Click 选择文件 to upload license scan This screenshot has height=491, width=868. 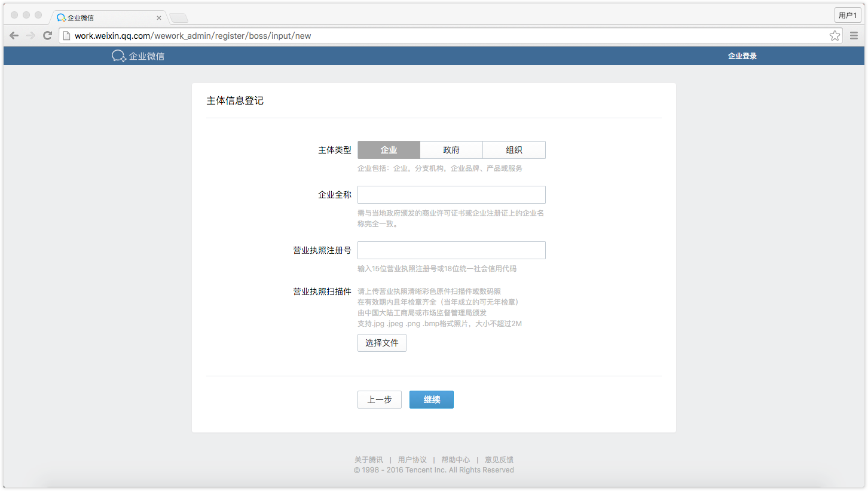(381, 342)
